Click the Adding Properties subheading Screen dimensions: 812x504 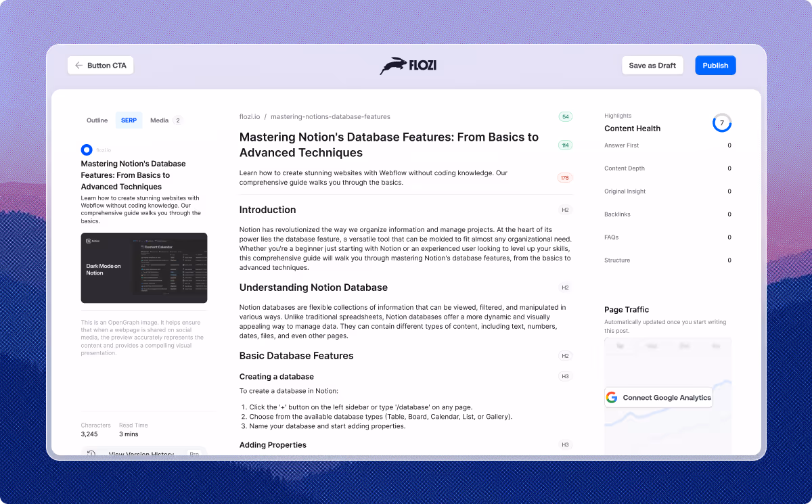273,444
